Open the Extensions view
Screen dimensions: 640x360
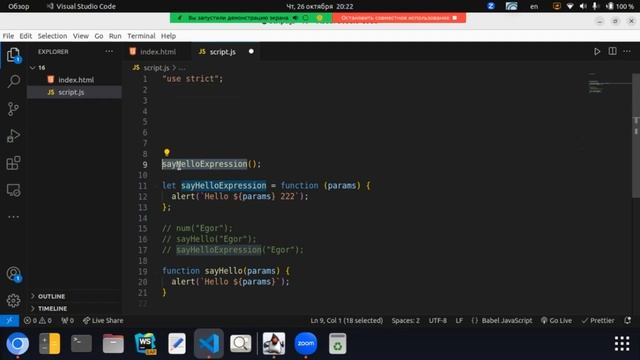pyautogui.click(x=13, y=163)
